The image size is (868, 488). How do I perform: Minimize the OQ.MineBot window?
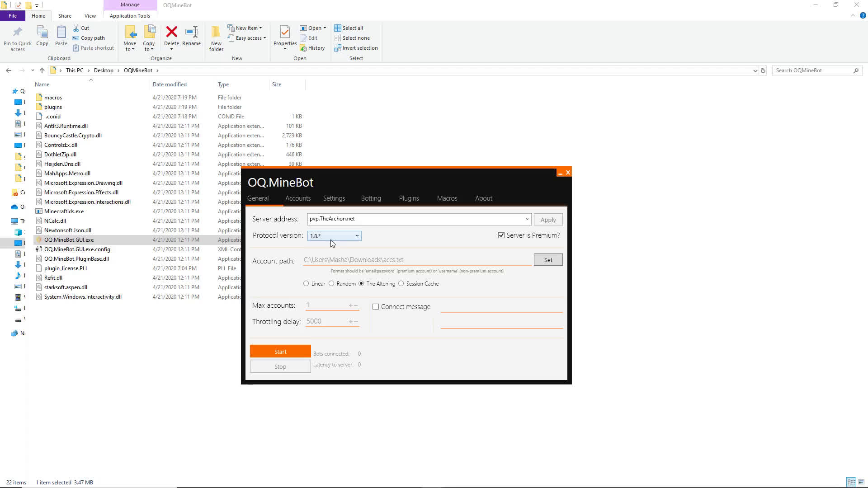coord(560,173)
